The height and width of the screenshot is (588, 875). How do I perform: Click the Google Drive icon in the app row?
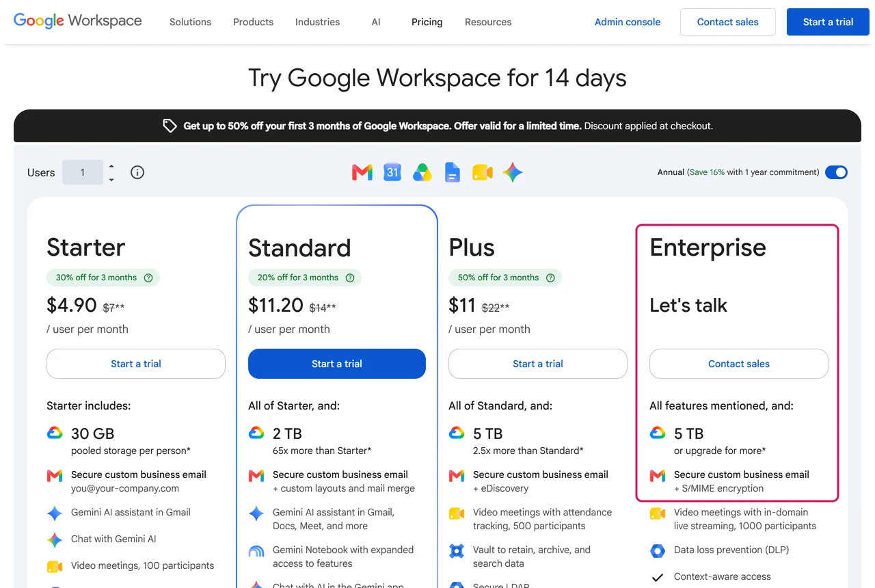tap(422, 172)
